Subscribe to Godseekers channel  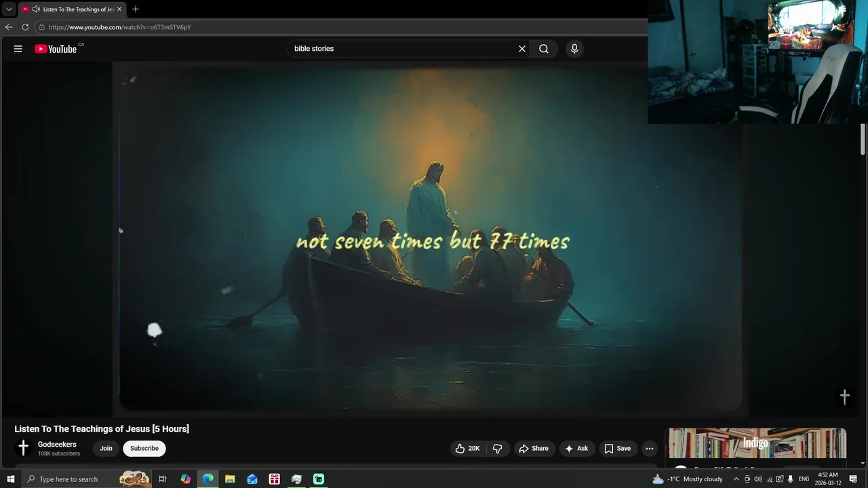tap(144, 449)
